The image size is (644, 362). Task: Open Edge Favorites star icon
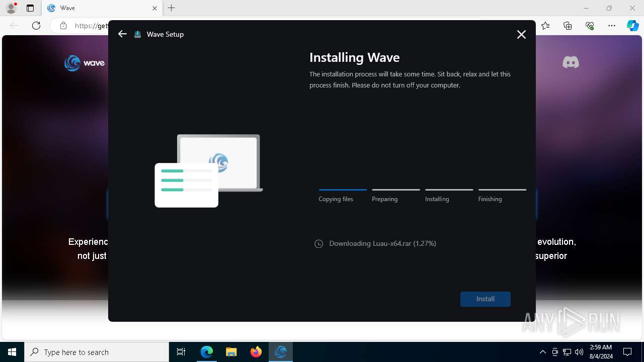click(545, 26)
